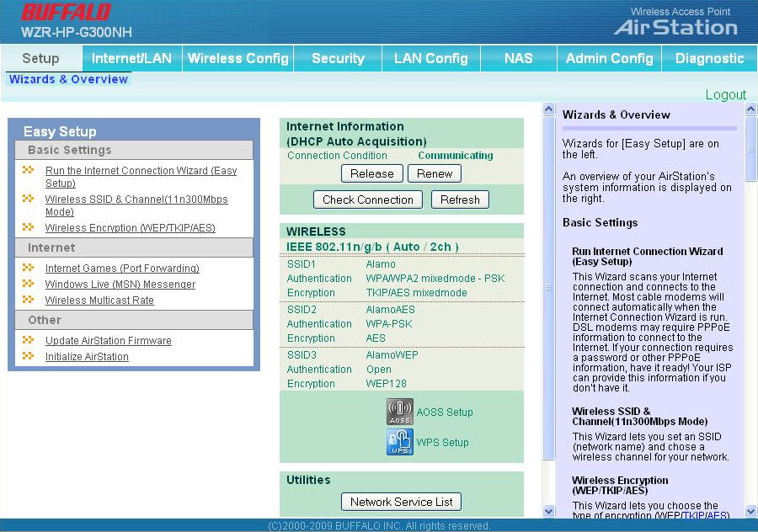
Task: Click the TKIP/AES link in help panel
Action: click(x=705, y=515)
